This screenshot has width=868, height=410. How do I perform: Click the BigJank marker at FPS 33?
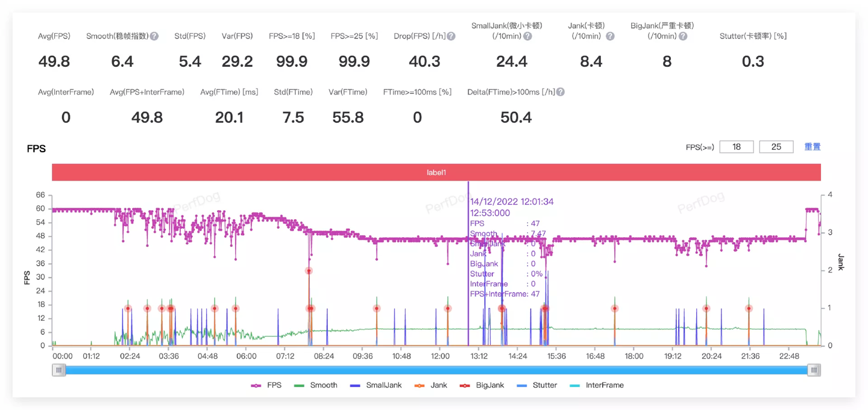pyautogui.click(x=309, y=271)
